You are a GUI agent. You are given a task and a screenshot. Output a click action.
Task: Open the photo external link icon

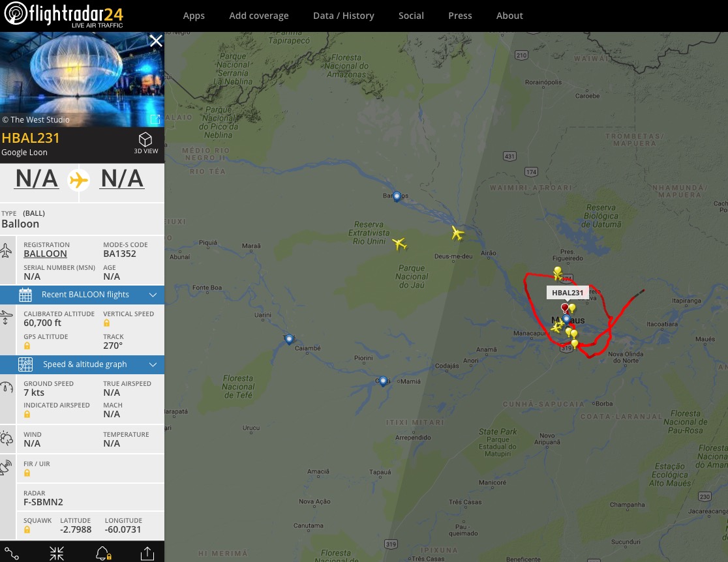pyautogui.click(x=155, y=119)
